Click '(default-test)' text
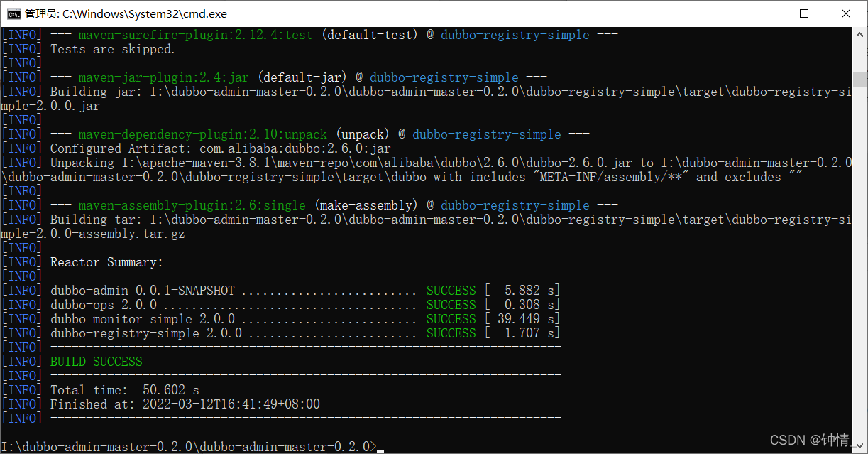868x454 pixels. pyautogui.click(x=369, y=35)
